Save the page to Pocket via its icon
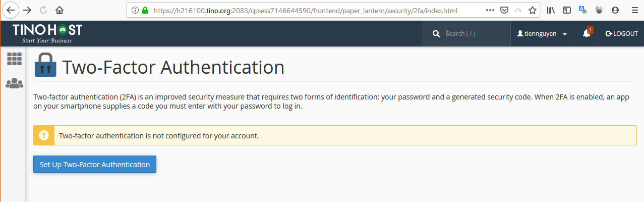Viewport: 644px width, 202px height. tap(504, 10)
